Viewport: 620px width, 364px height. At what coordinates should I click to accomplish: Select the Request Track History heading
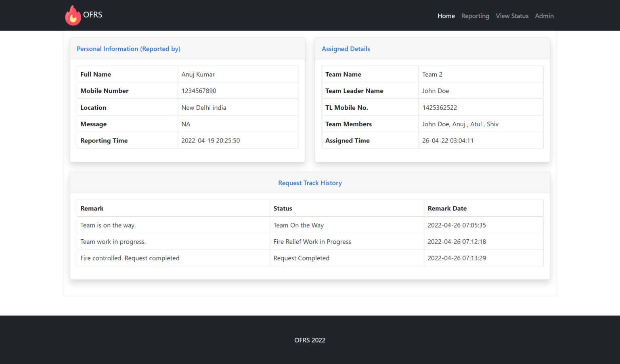click(310, 183)
